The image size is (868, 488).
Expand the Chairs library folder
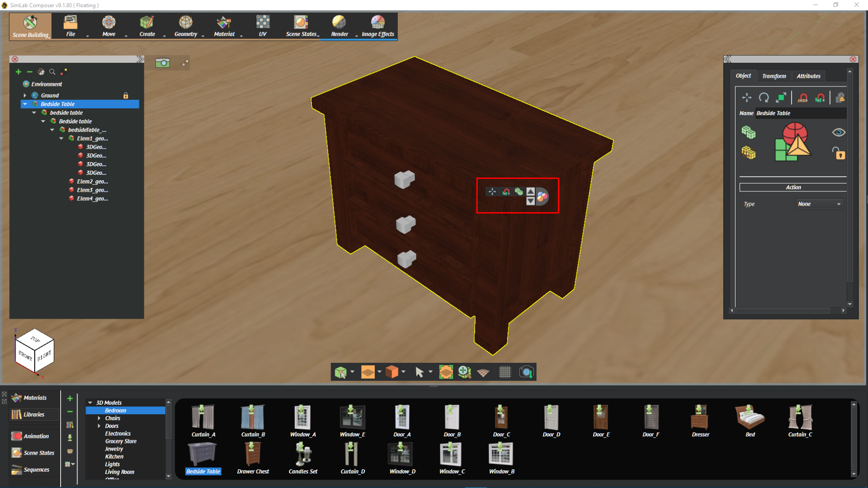[99, 418]
